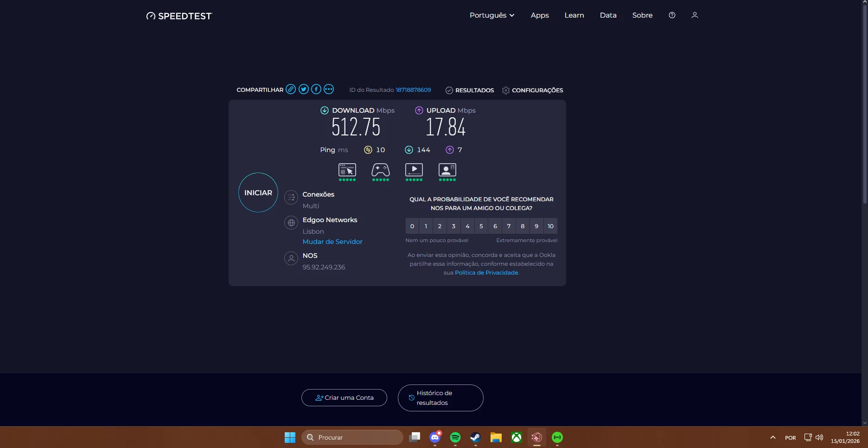The image size is (868, 448).
Task: Click the upload arrow icon beside UPLOAD
Action: point(419,110)
